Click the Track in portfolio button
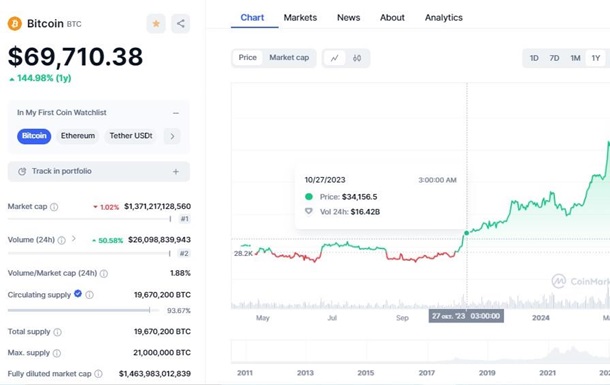 (99, 172)
